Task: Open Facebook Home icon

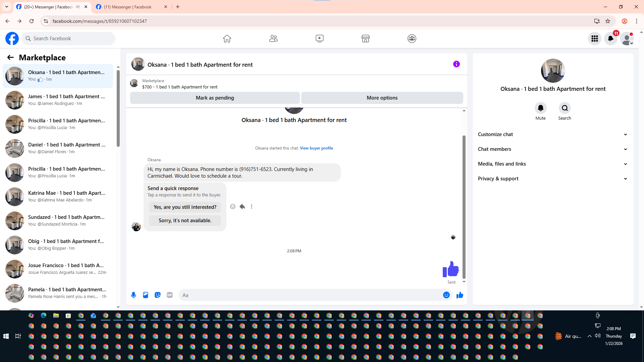Action: point(227,39)
